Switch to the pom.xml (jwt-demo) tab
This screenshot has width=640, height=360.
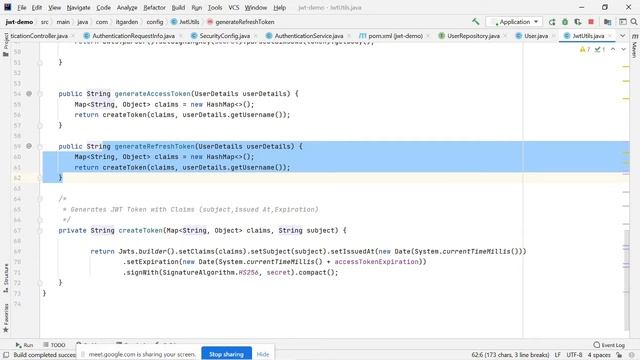pos(395,36)
